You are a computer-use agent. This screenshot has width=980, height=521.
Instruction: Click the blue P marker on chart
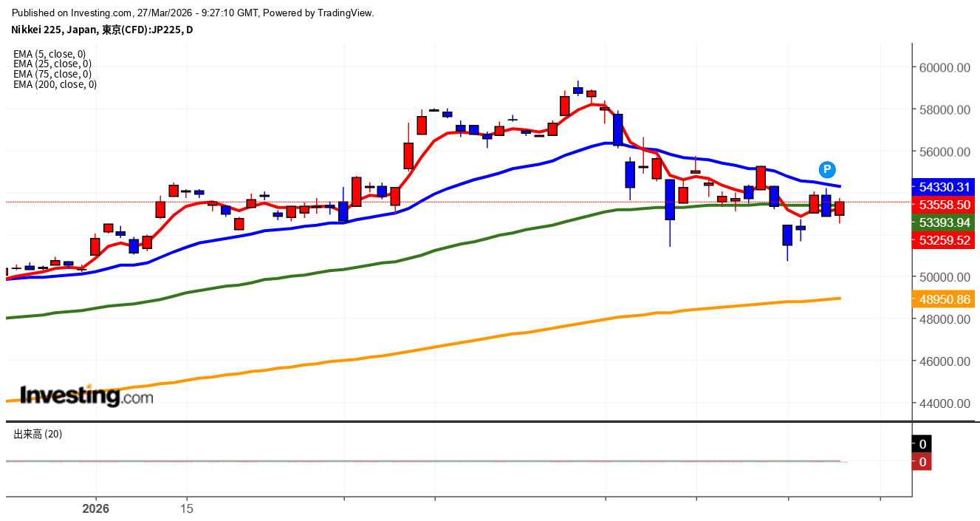click(x=828, y=168)
